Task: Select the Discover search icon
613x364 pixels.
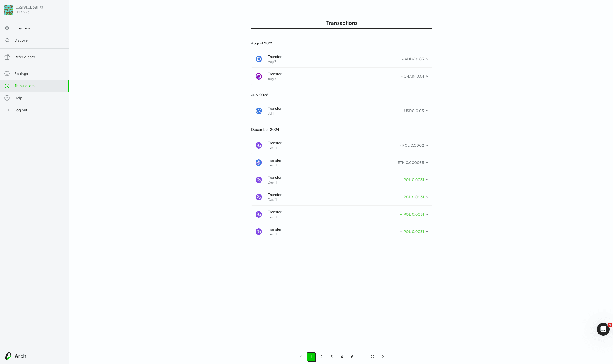Action: coord(7,40)
